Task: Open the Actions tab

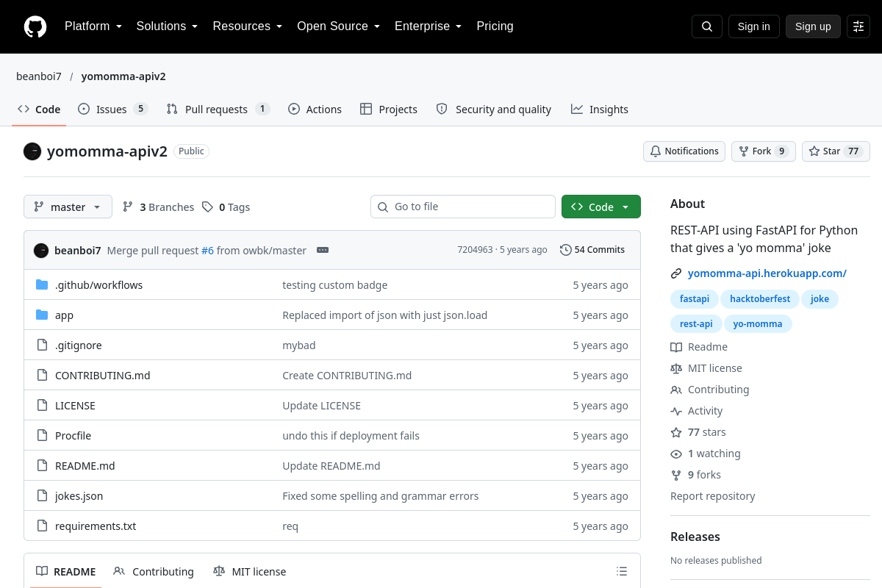Action: coord(315,109)
